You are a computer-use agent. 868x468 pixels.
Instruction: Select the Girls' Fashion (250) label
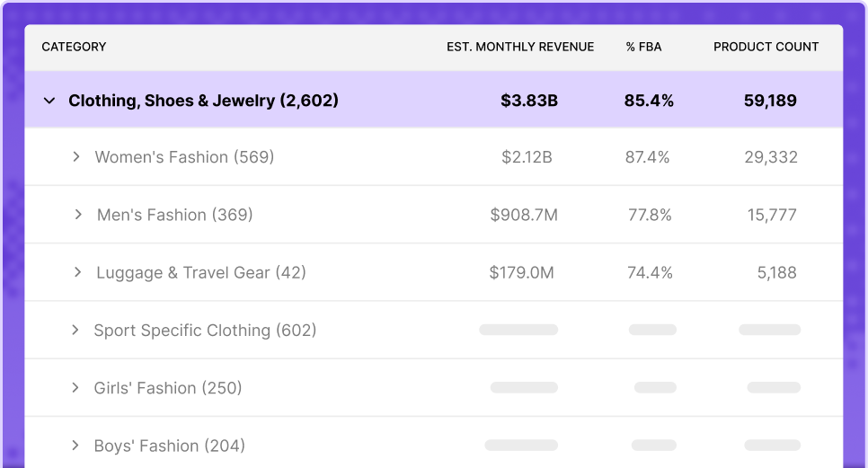click(x=168, y=388)
